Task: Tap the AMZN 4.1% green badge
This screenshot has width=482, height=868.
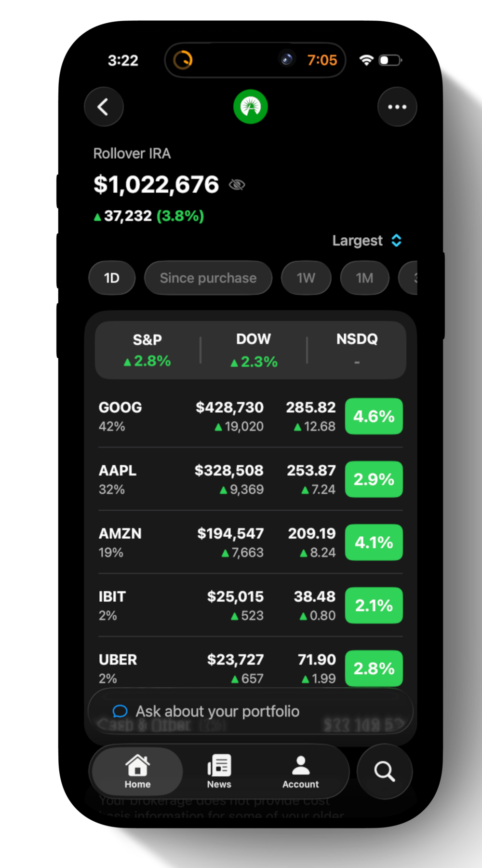Action: coord(374,542)
